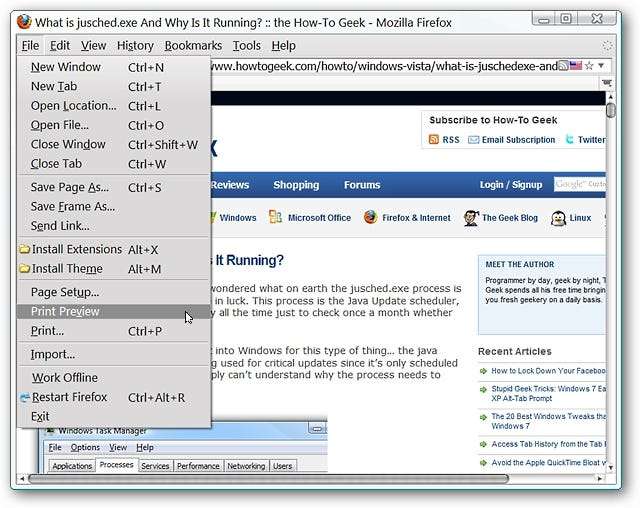Screen dimensions: 640x508
Task: Open the Bookmarks menu
Action: pos(193,46)
